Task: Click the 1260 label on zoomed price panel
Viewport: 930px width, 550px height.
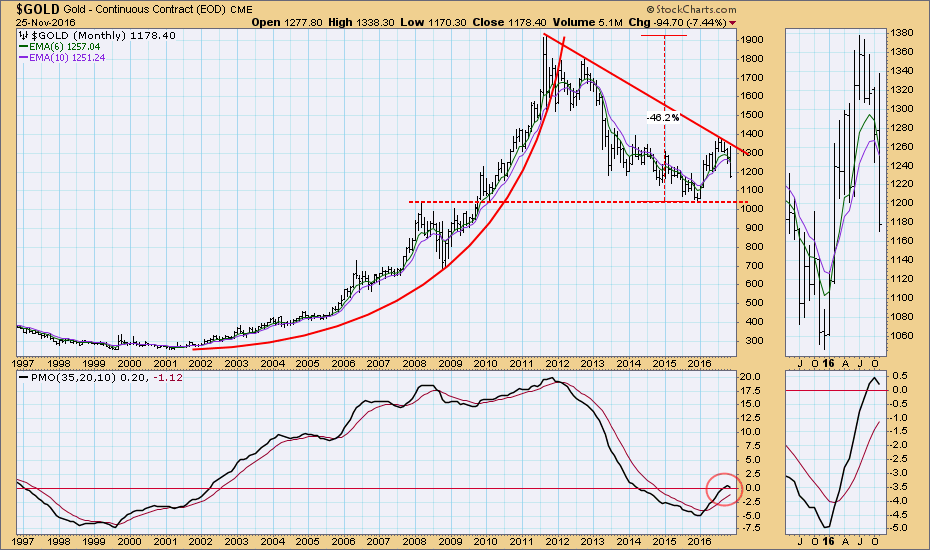Action: point(902,147)
